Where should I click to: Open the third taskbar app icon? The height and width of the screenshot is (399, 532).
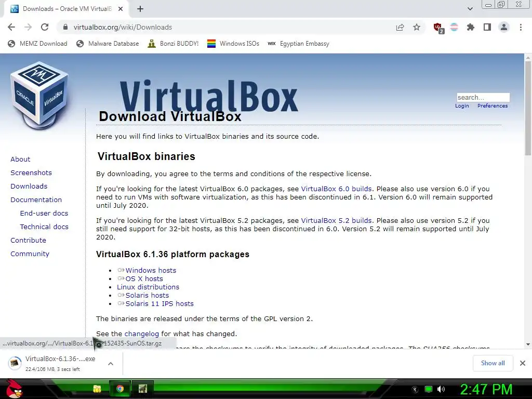point(143,389)
